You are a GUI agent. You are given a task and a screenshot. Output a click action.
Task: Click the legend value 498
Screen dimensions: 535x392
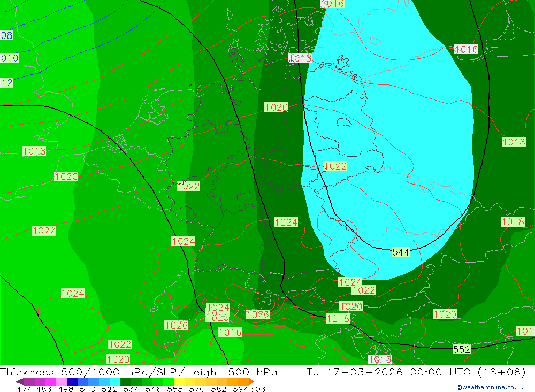pos(66,389)
